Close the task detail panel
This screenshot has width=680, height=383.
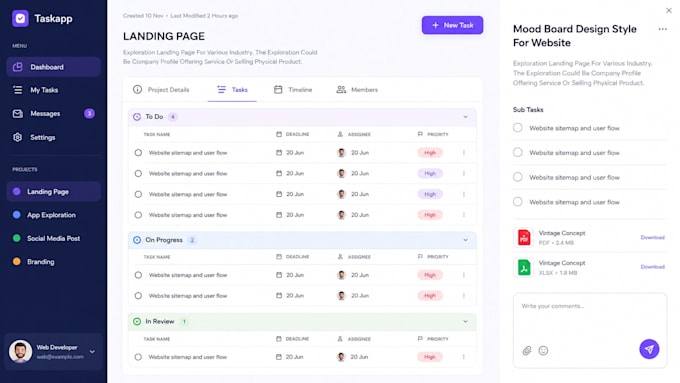click(669, 10)
